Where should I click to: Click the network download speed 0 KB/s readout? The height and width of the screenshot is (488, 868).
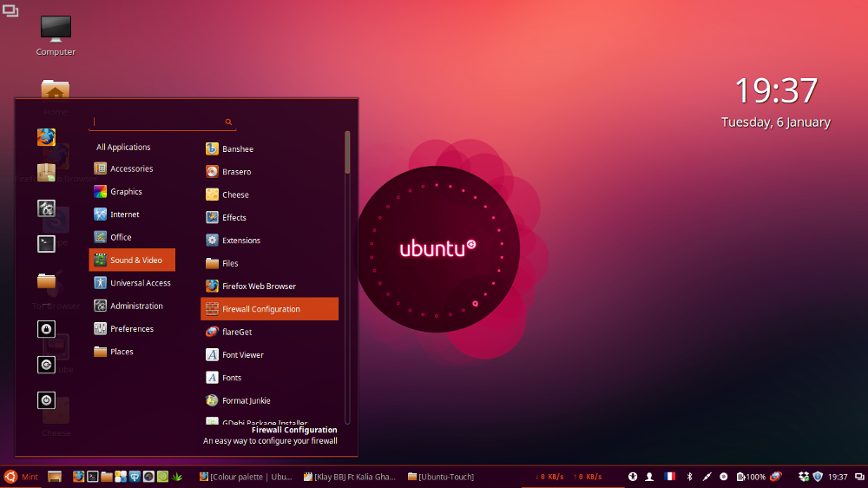(549, 477)
